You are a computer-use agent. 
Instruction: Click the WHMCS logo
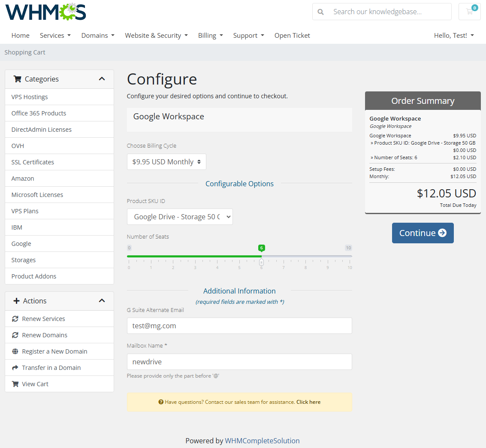[x=45, y=12]
